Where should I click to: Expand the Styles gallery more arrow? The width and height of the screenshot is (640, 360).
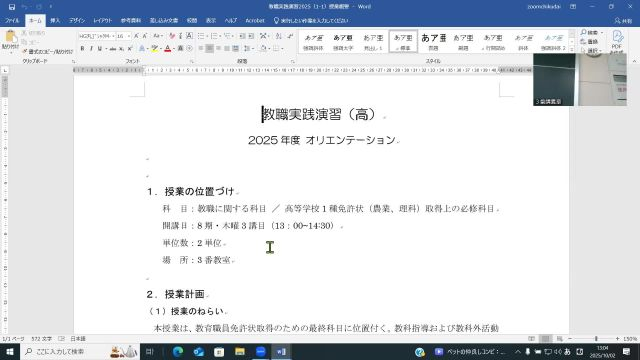[572, 49]
